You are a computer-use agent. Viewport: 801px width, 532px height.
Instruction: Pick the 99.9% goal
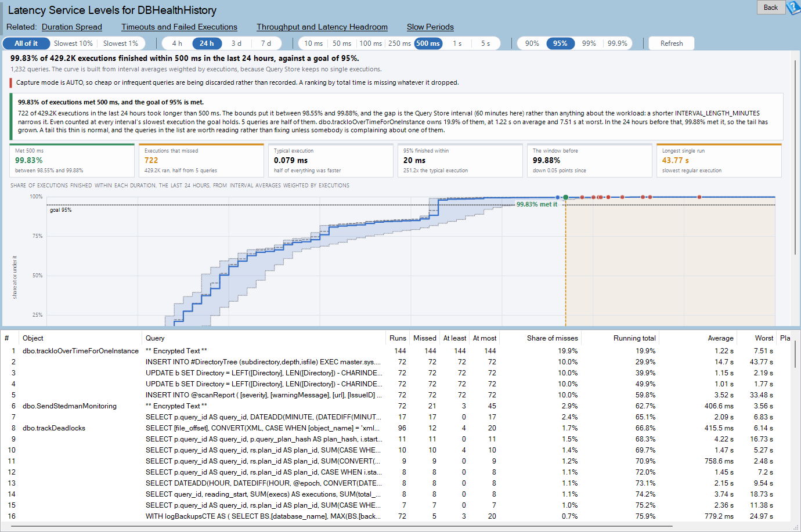(618, 44)
